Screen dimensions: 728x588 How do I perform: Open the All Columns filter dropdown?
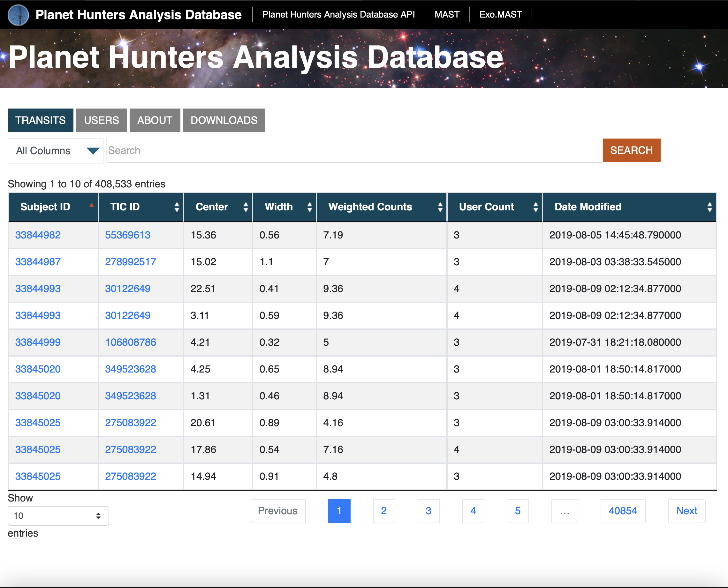coord(56,151)
